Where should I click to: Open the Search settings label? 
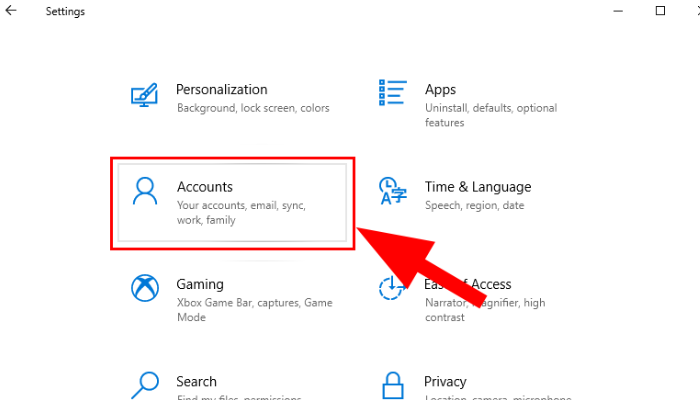(x=196, y=381)
